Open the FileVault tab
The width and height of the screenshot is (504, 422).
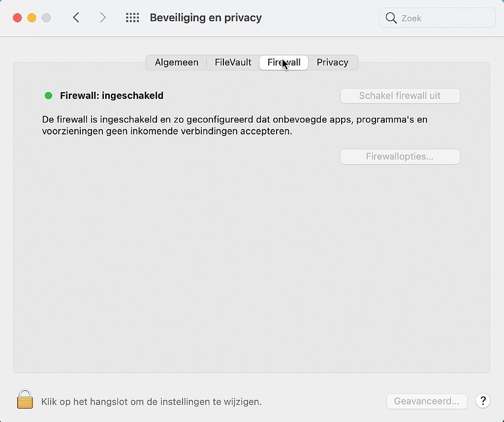point(232,63)
